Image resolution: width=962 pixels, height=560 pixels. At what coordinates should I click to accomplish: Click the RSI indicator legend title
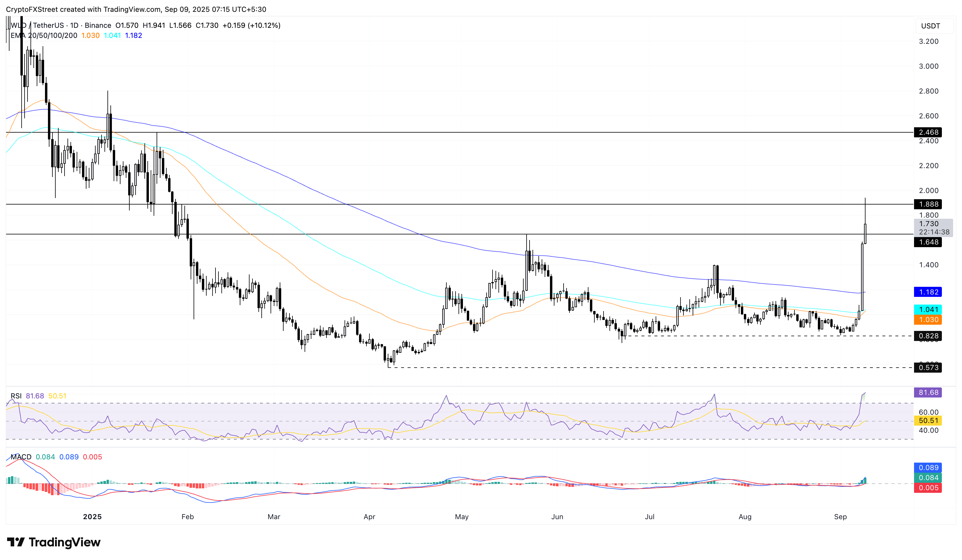click(16, 396)
